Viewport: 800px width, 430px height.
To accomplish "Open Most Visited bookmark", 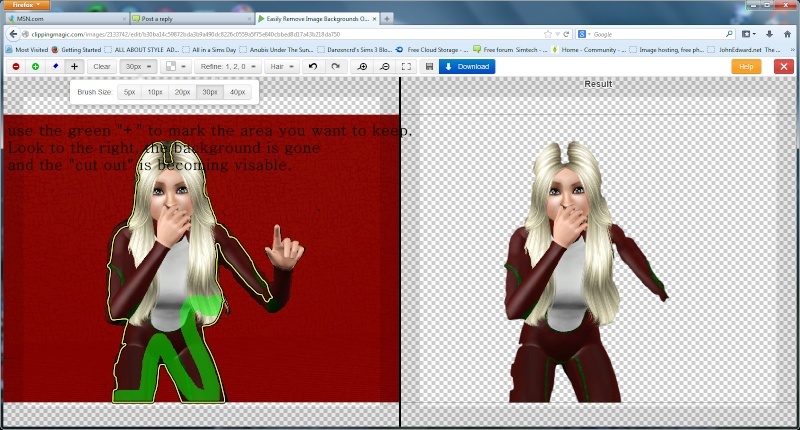I will coord(27,49).
